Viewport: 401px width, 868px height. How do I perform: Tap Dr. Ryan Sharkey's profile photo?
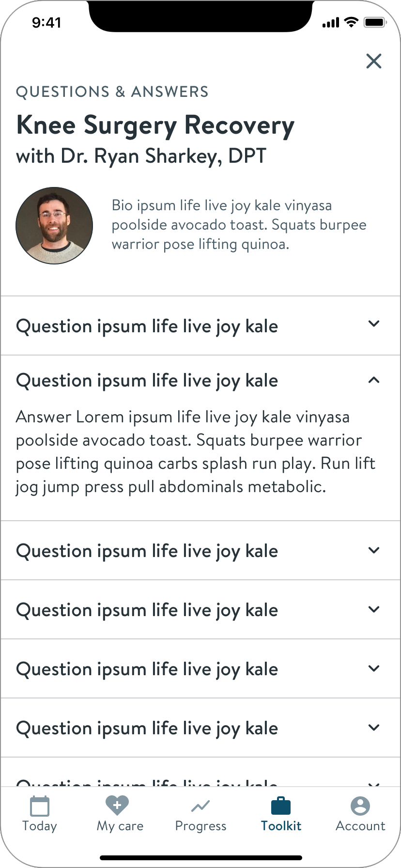(x=54, y=226)
